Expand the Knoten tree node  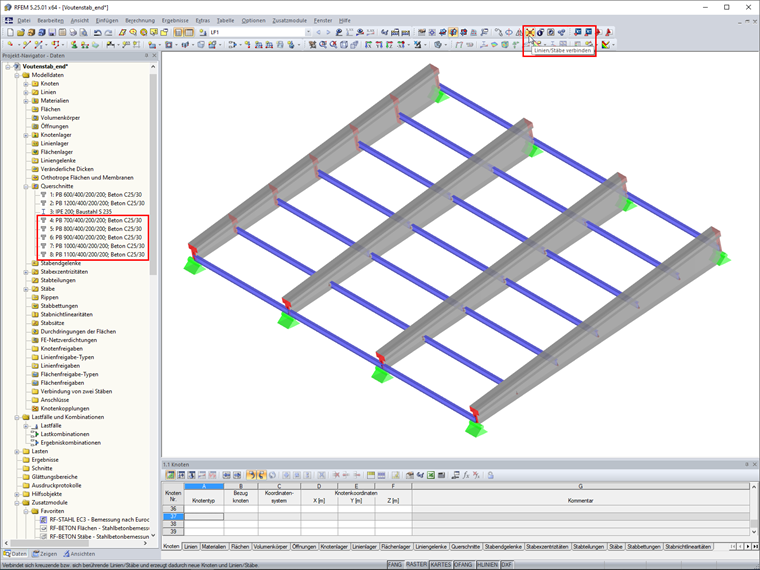(26, 84)
